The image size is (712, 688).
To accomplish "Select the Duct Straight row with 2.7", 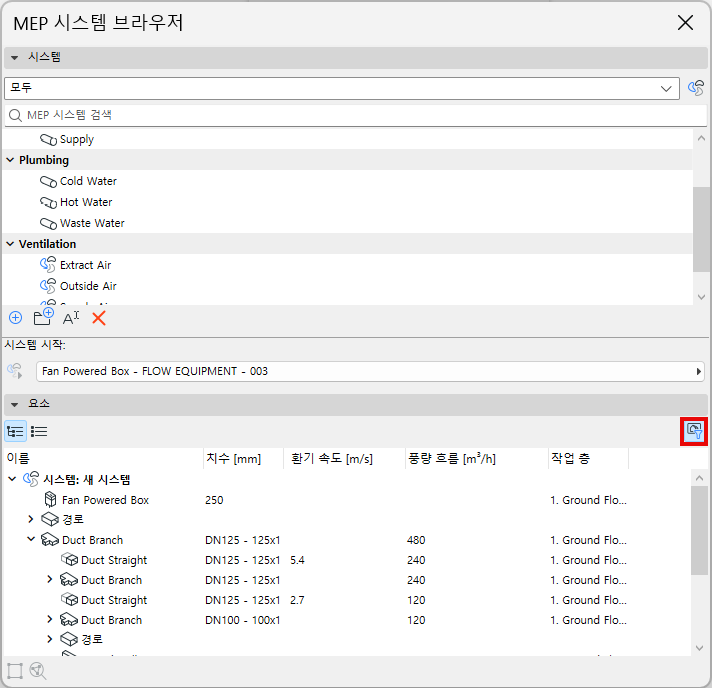I will (x=347, y=600).
